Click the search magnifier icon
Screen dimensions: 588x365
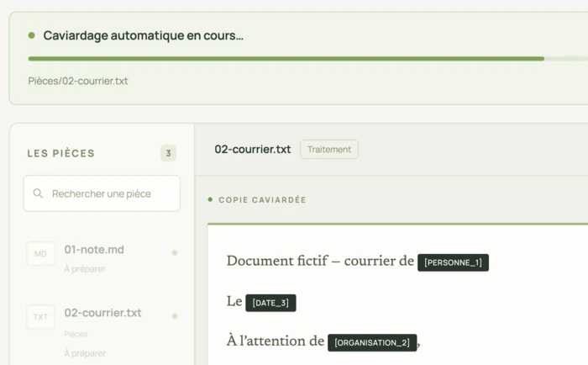pos(38,193)
